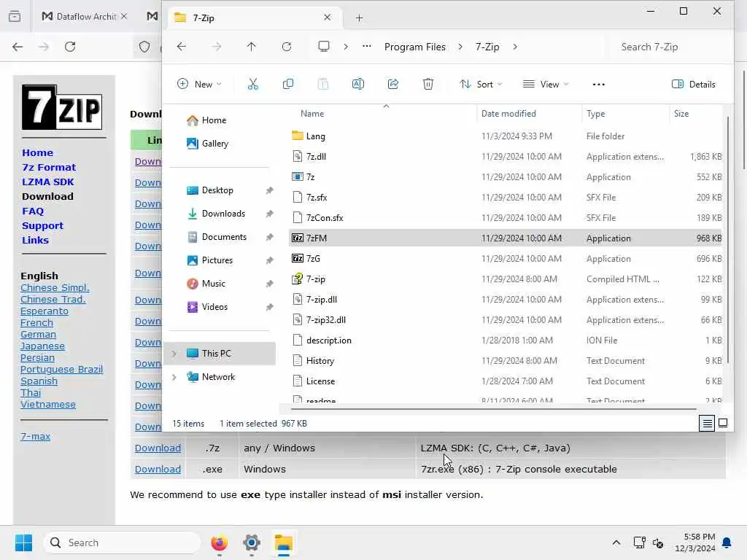Refresh the 7-Zip folder view
Screen dimensions: 747x560
pos(286,47)
